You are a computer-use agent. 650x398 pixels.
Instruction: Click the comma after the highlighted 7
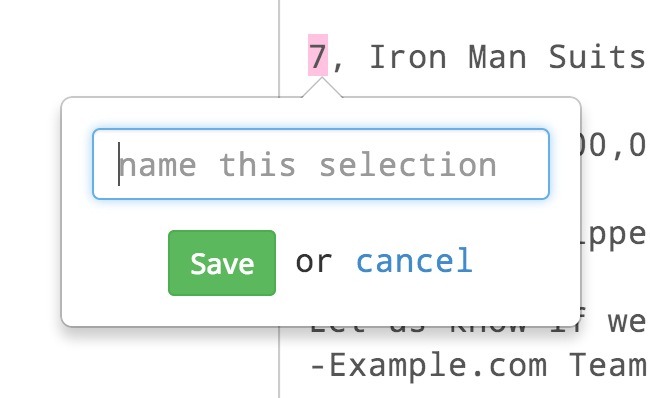(337, 66)
